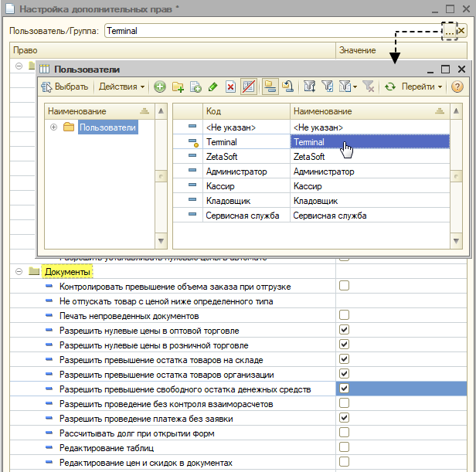
Task: Maximize the Пользователи window
Action: tap(445, 70)
